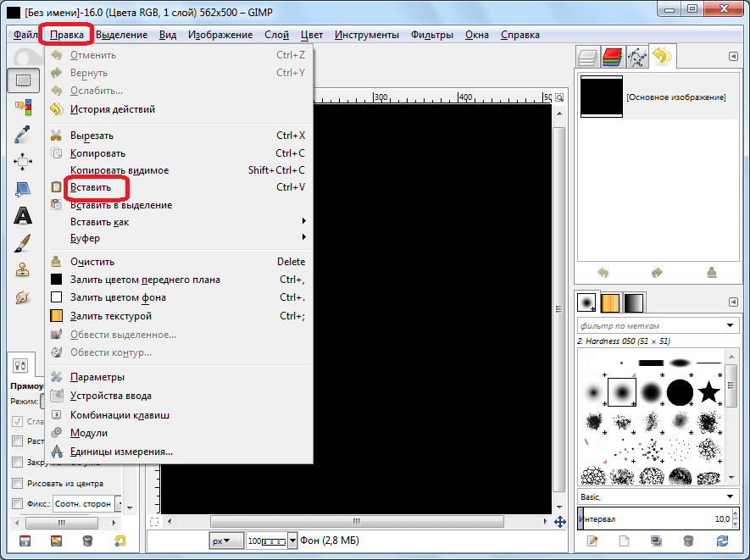Select the Text tool
Viewport: 750px width, 560px height.
23,215
